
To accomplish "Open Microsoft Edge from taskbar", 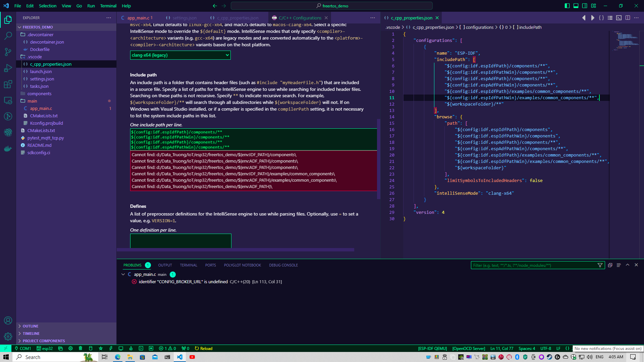I will pyautogui.click(x=118, y=357).
